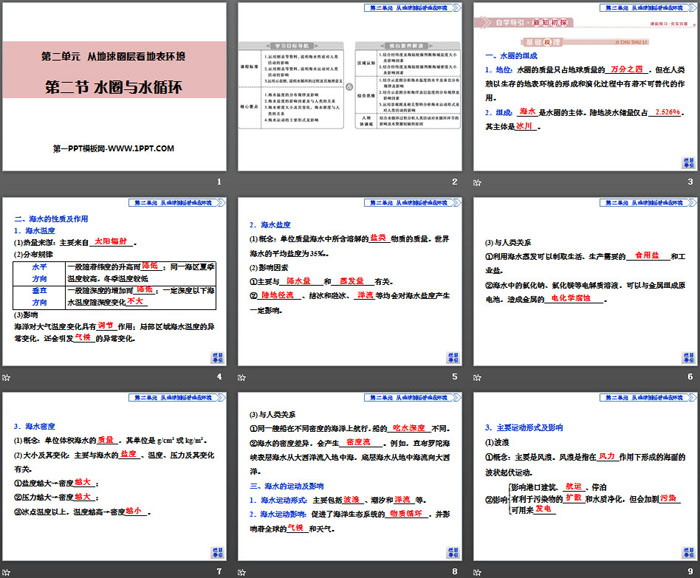This screenshot has height=578, width=700.
Task: Click slide number label 2
Action: coord(454,182)
